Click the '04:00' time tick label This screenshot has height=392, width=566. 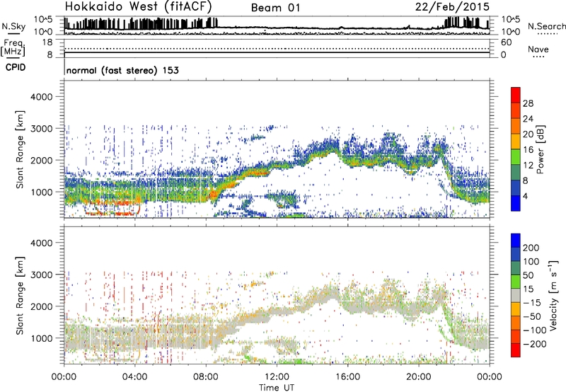click(135, 377)
